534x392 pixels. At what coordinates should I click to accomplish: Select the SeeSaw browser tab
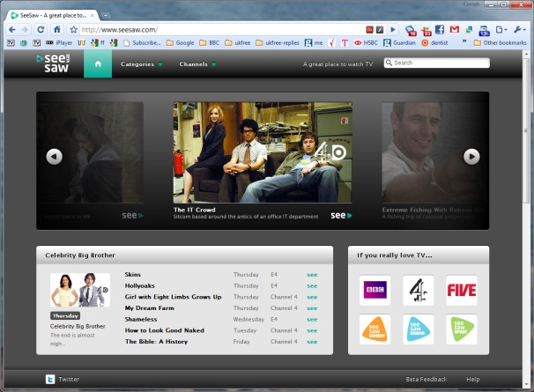coord(53,15)
